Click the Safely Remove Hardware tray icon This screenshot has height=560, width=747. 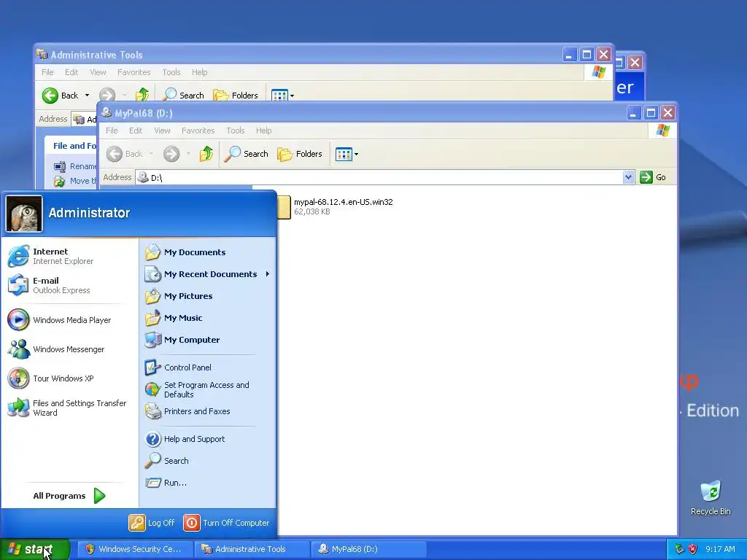(x=679, y=549)
